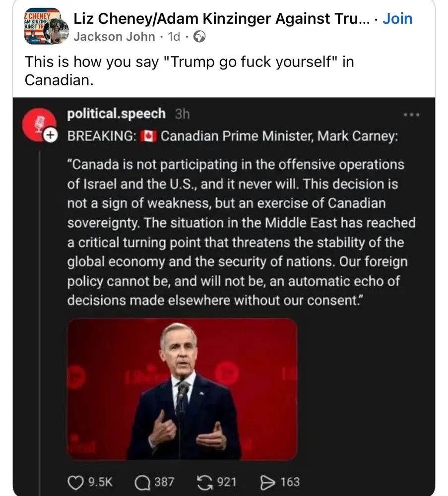This screenshot has width=448, height=496.
Task: Click the 387 comments count
Action: coord(164,482)
